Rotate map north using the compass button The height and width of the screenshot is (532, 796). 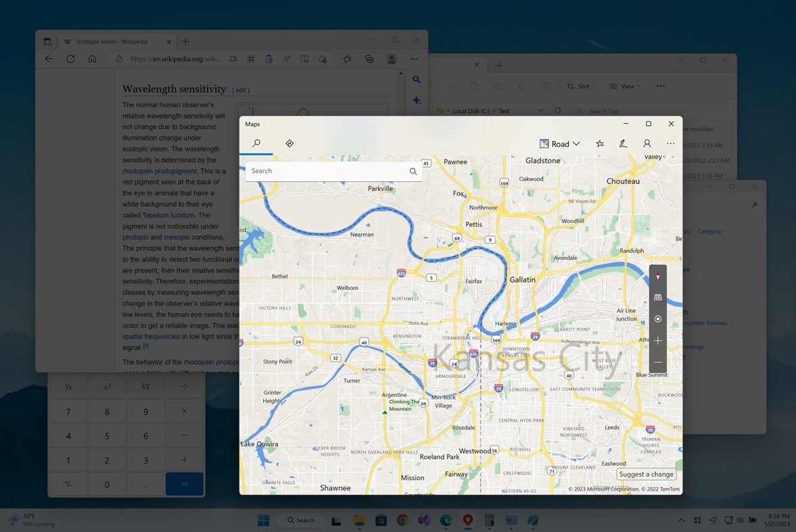point(658,276)
